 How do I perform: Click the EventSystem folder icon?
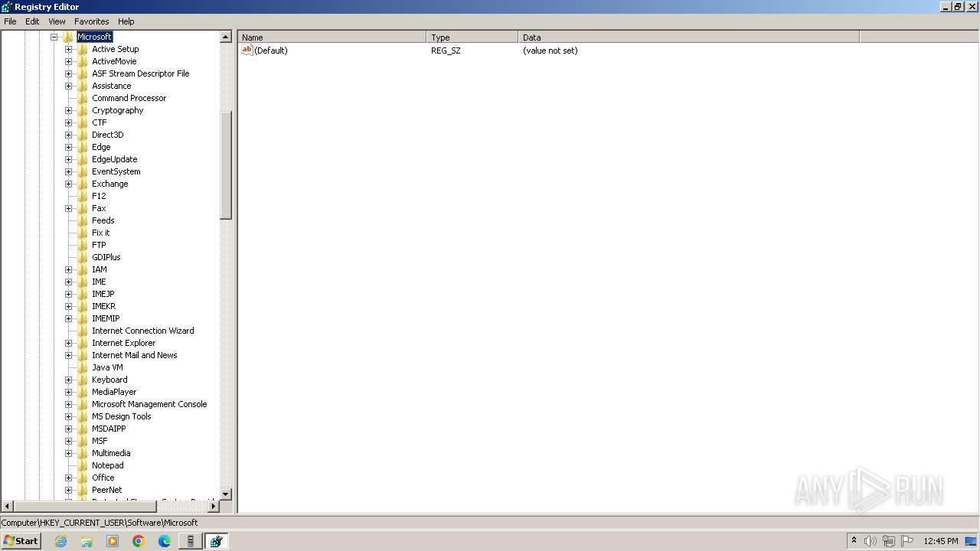point(83,171)
